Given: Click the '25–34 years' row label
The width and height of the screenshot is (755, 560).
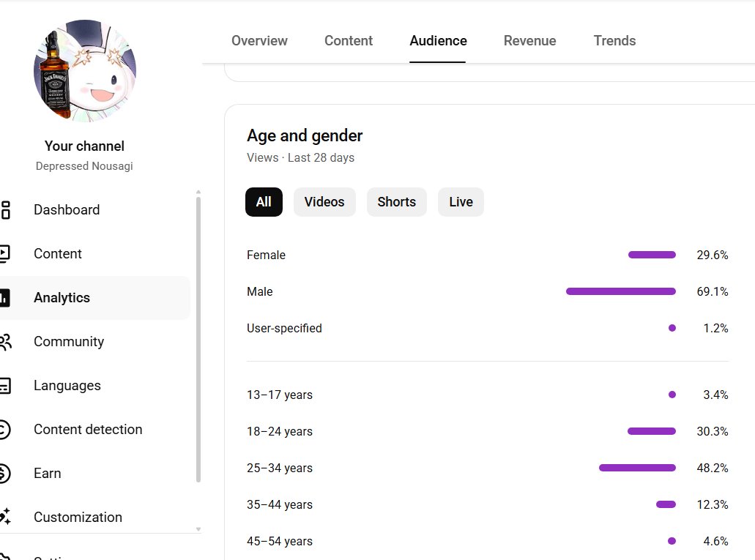Looking at the screenshot, I should tap(280, 468).
